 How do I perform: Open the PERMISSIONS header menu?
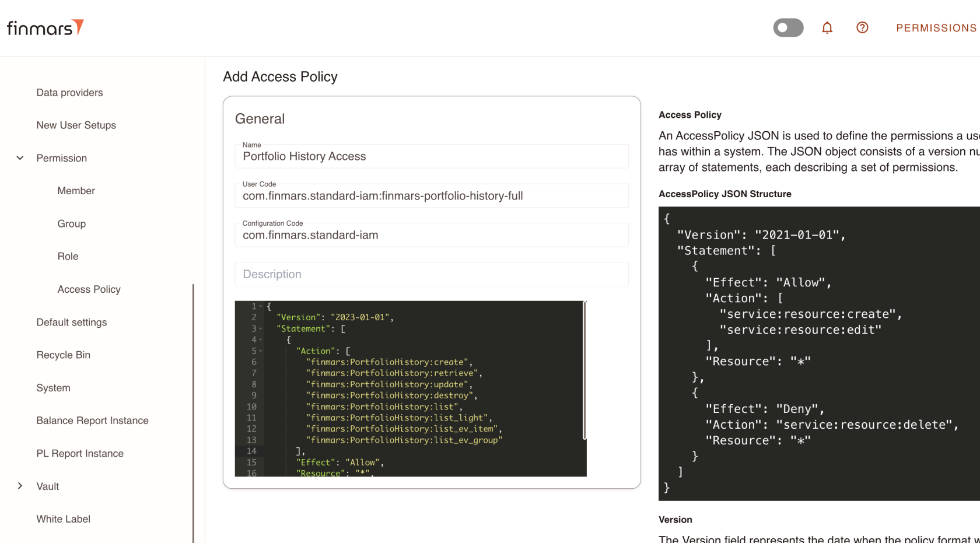click(936, 28)
